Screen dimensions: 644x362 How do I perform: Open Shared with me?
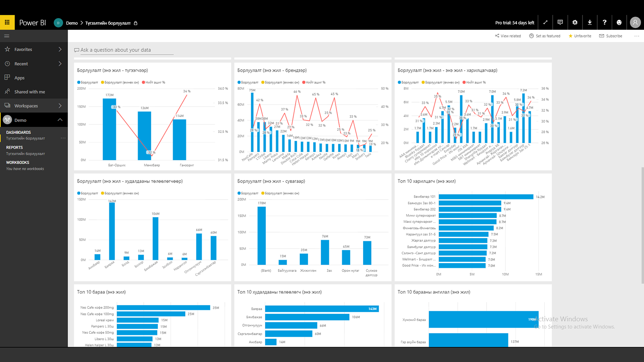click(x=34, y=92)
